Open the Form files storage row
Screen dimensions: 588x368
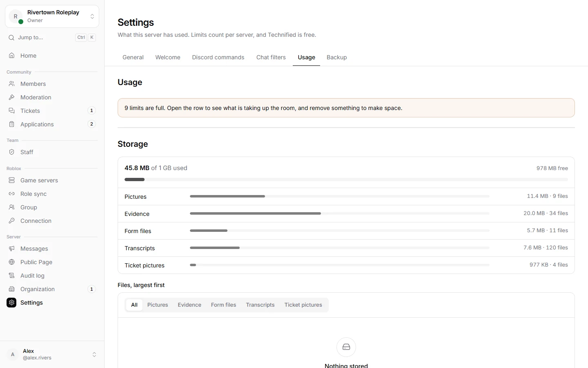pyautogui.click(x=346, y=231)
